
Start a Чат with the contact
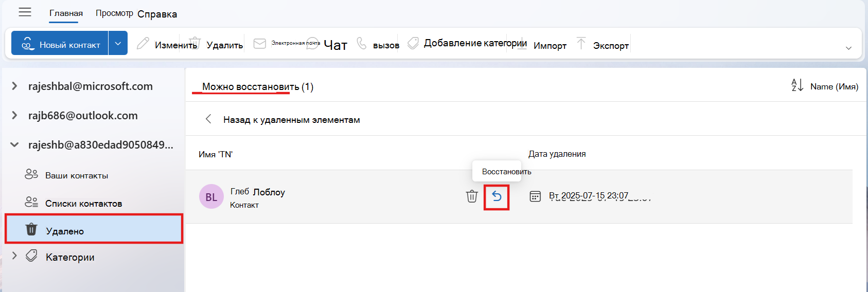(327, 45)
